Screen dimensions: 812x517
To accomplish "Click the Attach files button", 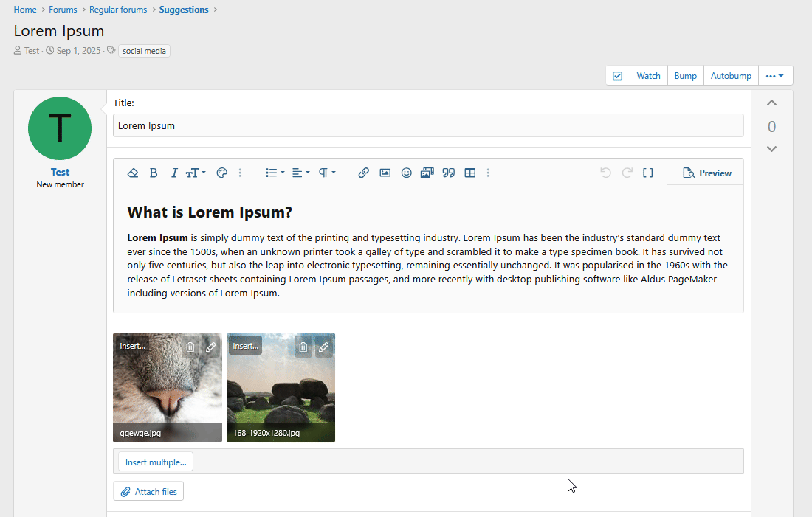I will pos(148,491).
